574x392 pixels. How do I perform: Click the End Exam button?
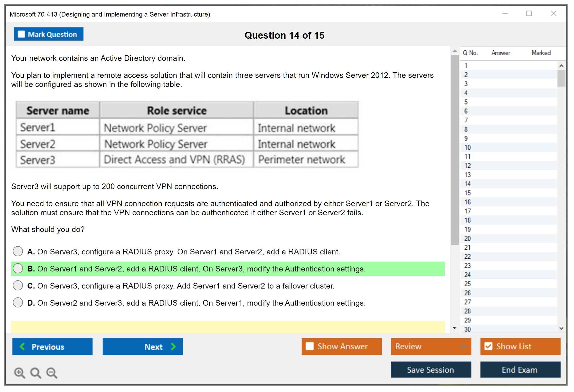(520, 370)
